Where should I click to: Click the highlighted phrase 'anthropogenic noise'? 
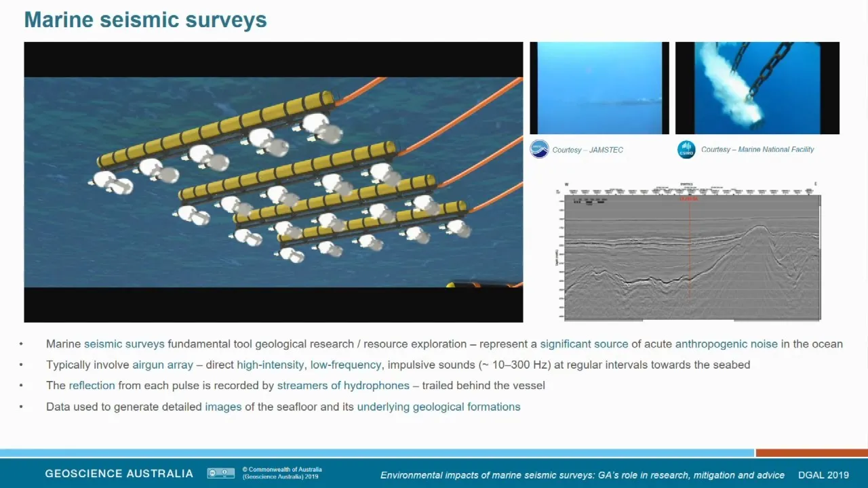point(726,344)
